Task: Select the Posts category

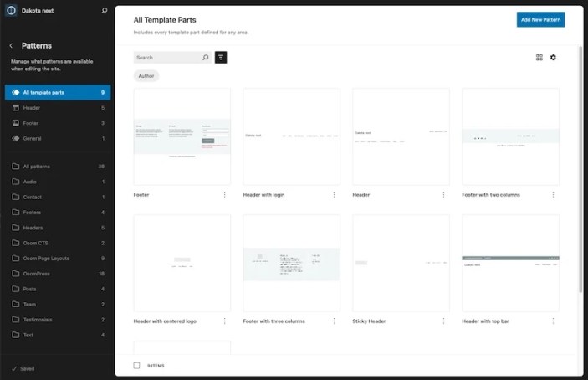Action: (x=58, y=290)
